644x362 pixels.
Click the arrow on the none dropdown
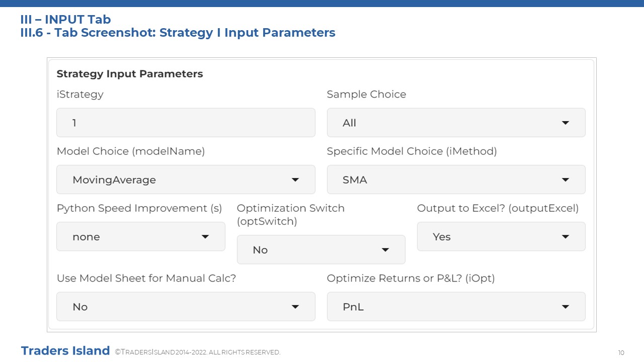point(205,237)
